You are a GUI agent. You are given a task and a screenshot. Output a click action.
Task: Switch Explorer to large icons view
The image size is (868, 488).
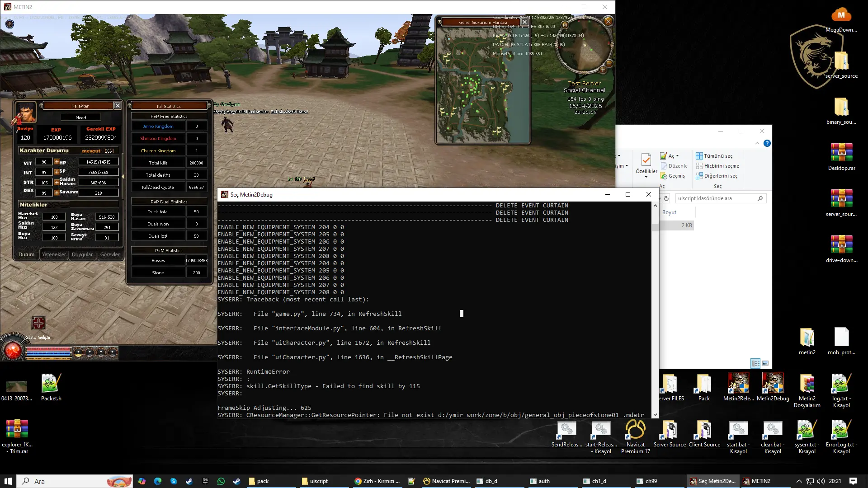[765, 363]
